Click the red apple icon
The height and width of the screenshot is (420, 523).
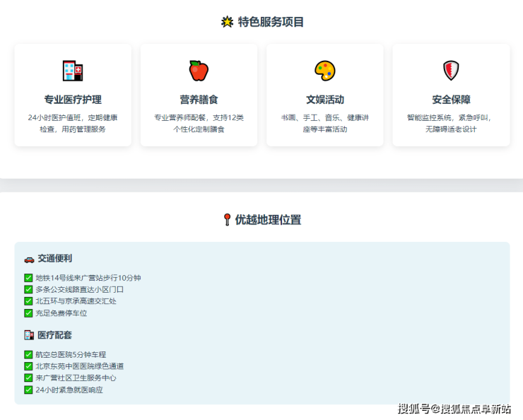point(199,71)
